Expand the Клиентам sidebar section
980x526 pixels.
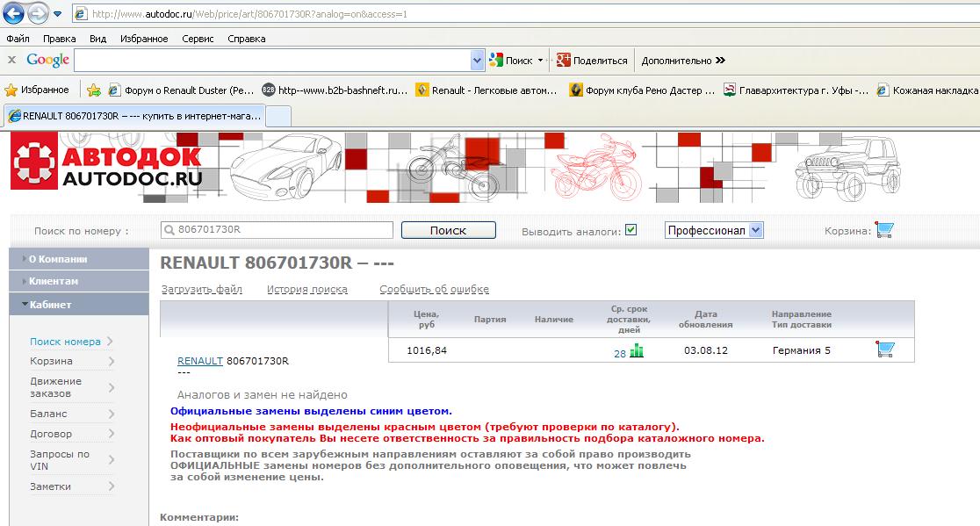tap(79, 281)
